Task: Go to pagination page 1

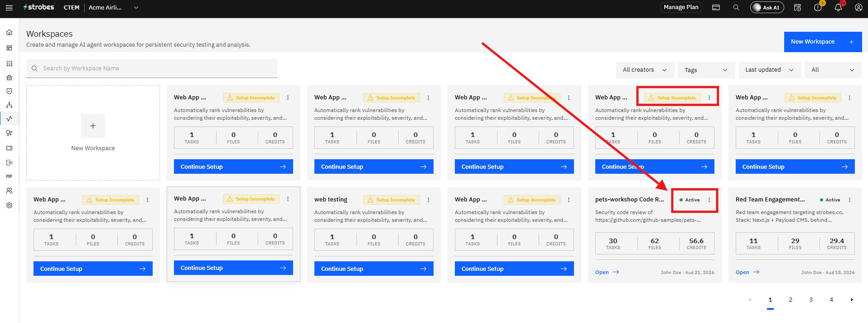Action: pyautogui.click(x=770, y=300)
